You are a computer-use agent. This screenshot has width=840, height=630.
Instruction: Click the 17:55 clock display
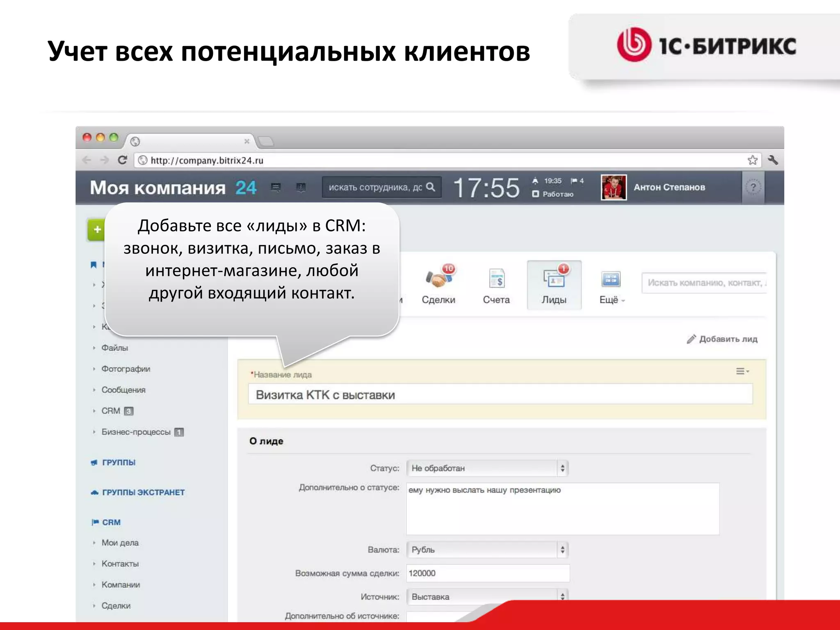pyautogui.click(x=486, y=188)
